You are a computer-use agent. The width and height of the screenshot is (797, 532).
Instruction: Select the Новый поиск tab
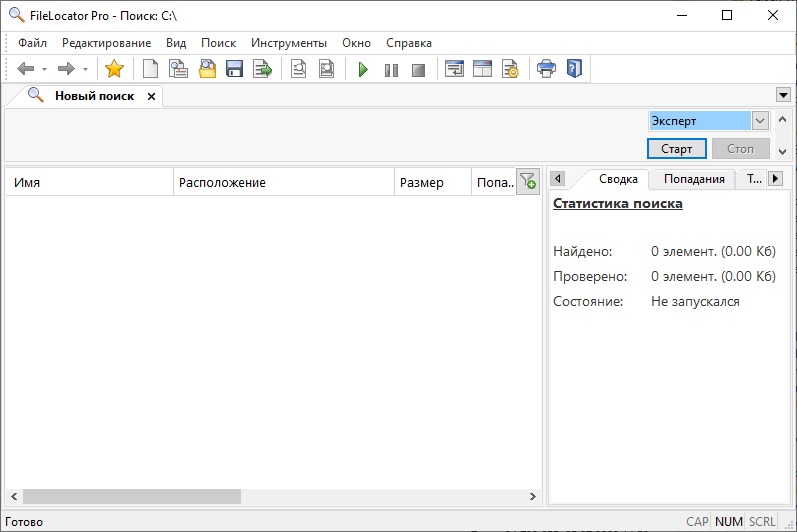point(95,96)
